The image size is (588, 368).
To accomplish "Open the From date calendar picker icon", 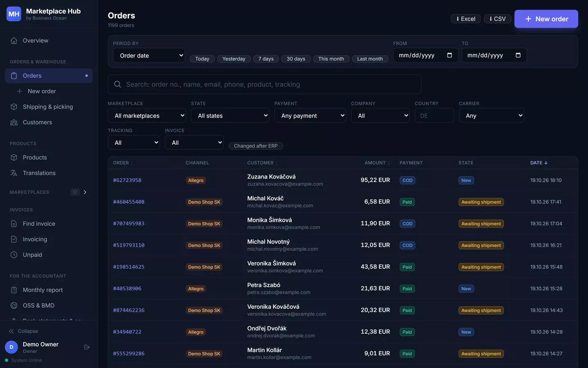I will pos(450,55).
